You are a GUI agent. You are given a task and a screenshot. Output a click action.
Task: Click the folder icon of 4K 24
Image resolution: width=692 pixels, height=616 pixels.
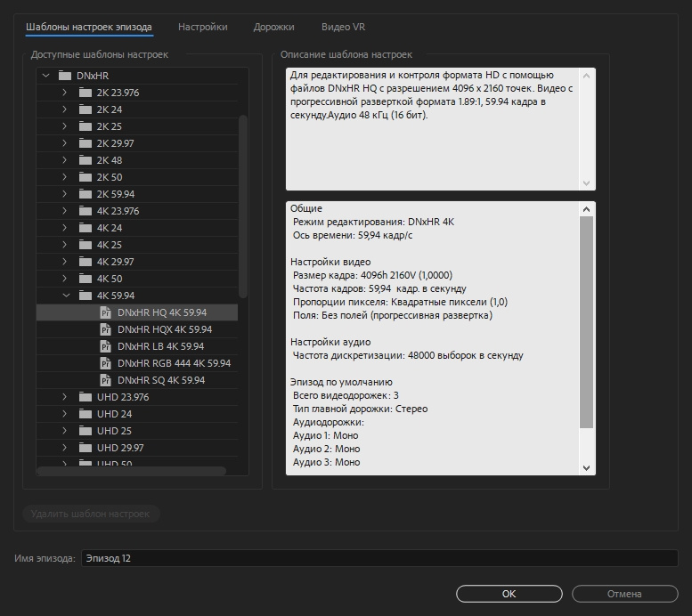pos(85,228)
